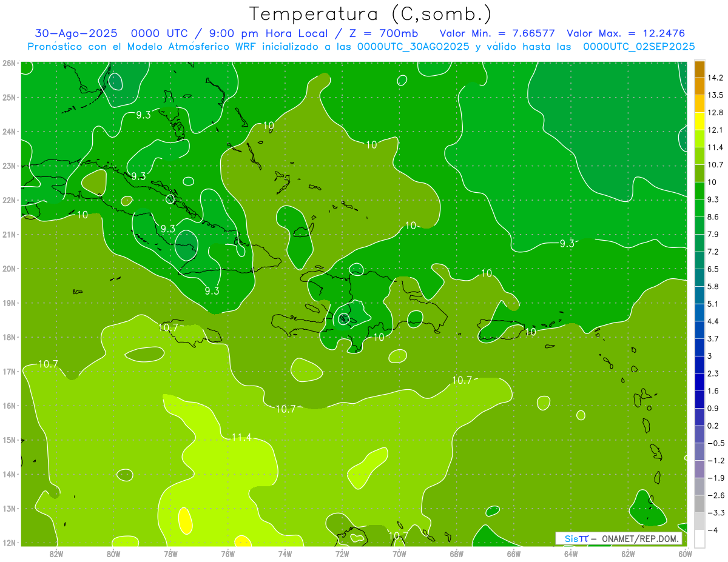
Task: Click the 6.5 value on the color scale
Action: click(x=713, y=269)
